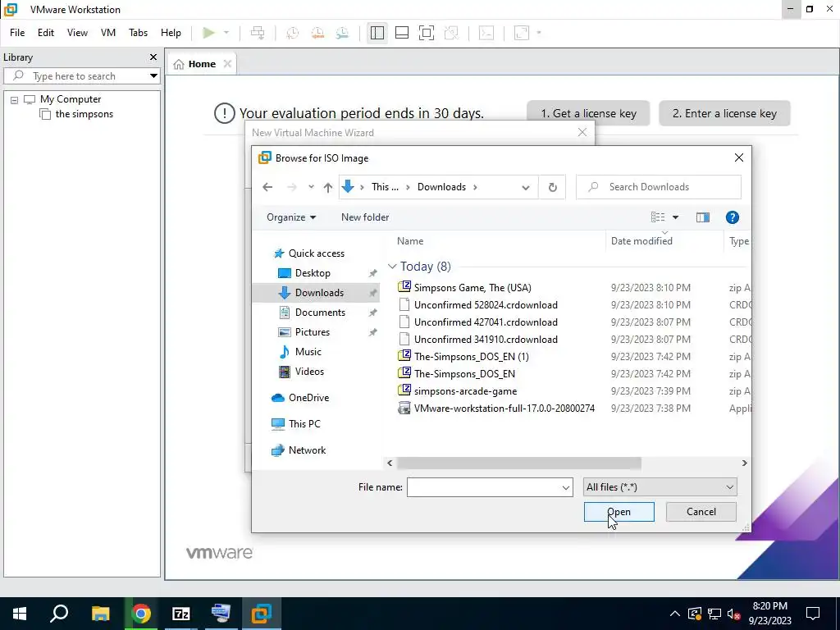The height and width of the screenshot is (630, 840).
Task: Open the File menu
Action: [x=17, y=33]
